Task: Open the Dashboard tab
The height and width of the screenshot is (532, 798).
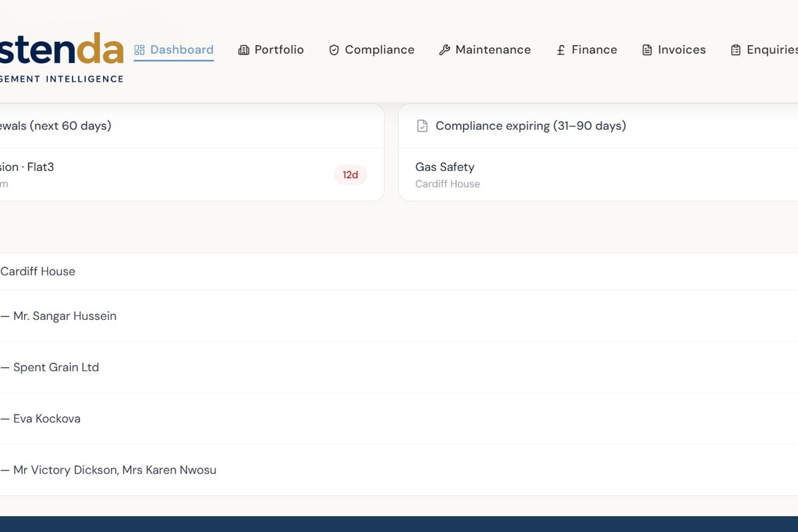Action: [x=174, y=50]
